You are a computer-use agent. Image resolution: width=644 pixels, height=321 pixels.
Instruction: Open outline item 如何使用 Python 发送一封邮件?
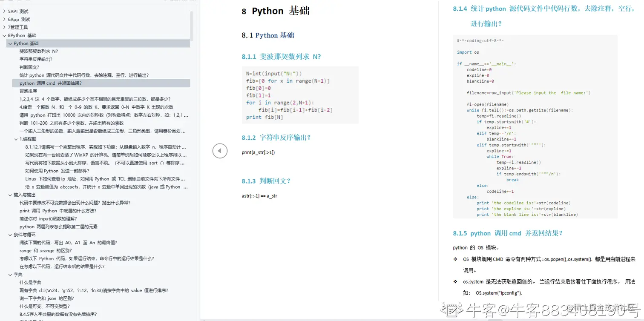pyautogui.click(x=57, y=171)
